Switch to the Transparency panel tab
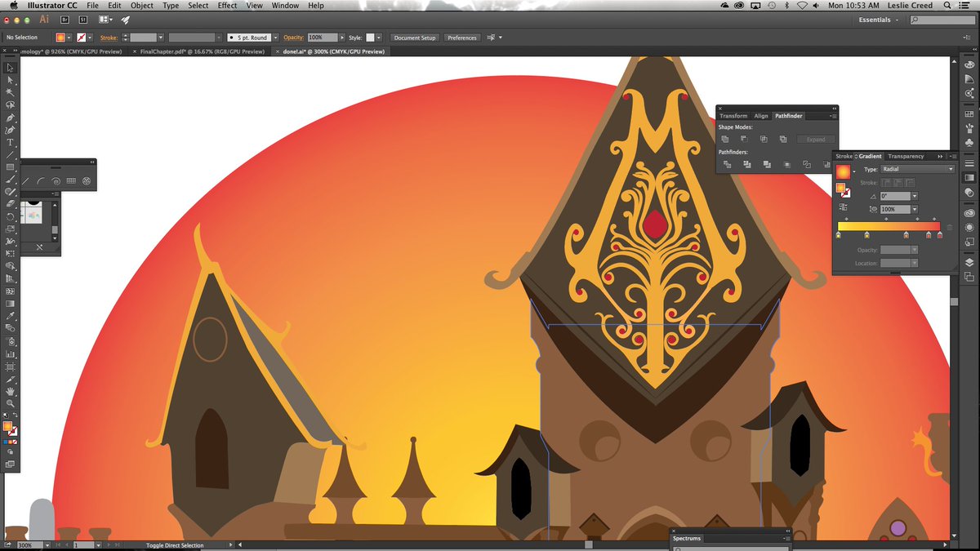The width and height of the screenshot is (980, 551). tap(906, 156)
